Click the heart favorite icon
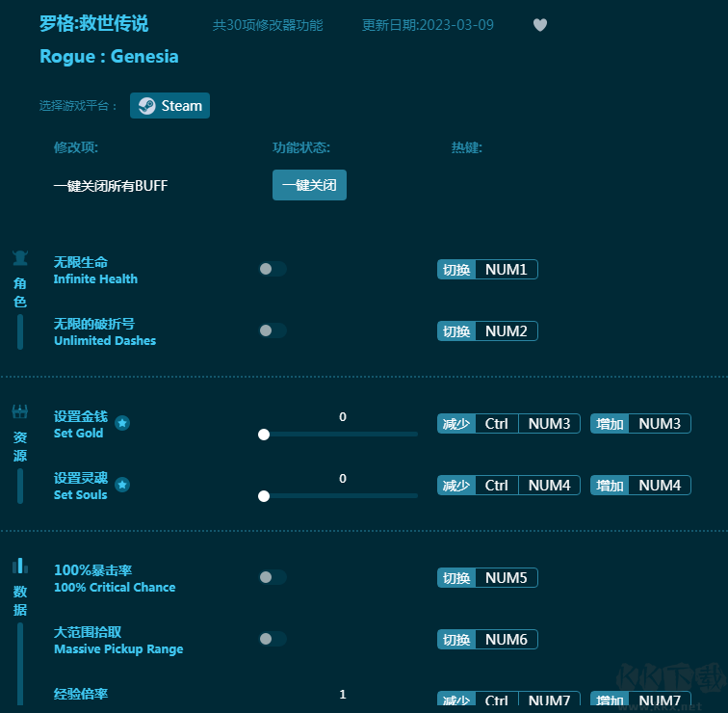 tap(540, 25)
